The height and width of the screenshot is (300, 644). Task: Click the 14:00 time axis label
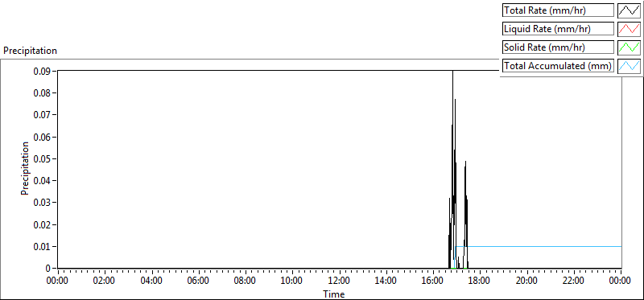tap(386, 281)
